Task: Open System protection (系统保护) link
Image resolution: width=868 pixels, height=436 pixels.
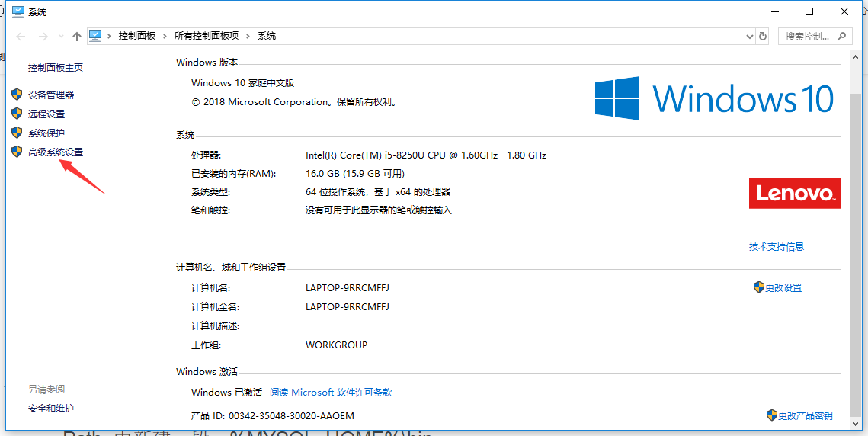Action: [x=46, y=133]
